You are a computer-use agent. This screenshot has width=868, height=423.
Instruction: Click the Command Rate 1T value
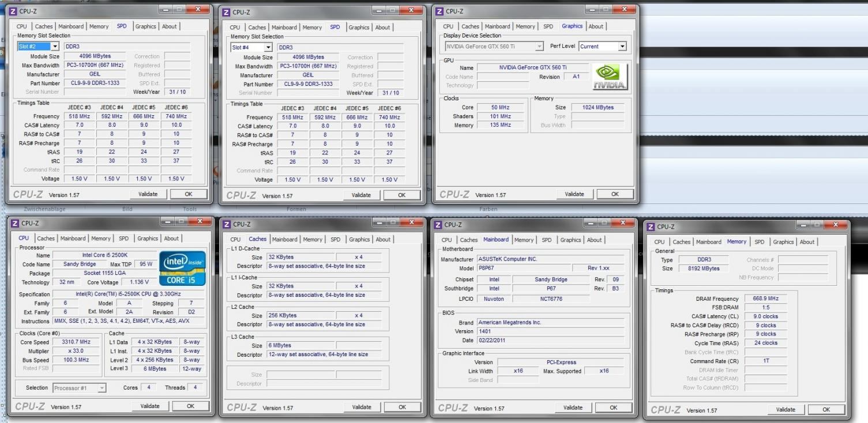766,361
